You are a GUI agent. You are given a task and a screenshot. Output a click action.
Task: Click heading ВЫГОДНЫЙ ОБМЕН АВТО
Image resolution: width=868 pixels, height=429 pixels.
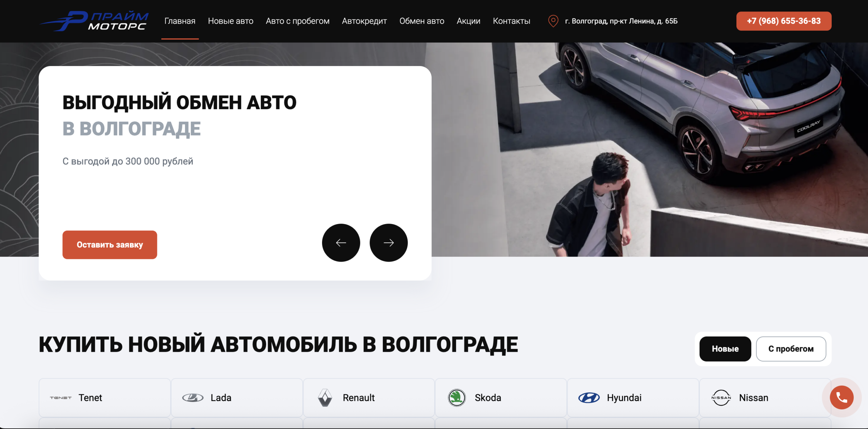[179, 103]
